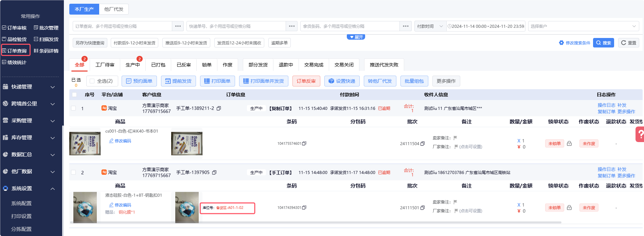644x236 pixels.
Task: Copy batch number 24111501 icon
Action: tap(423, 208)
